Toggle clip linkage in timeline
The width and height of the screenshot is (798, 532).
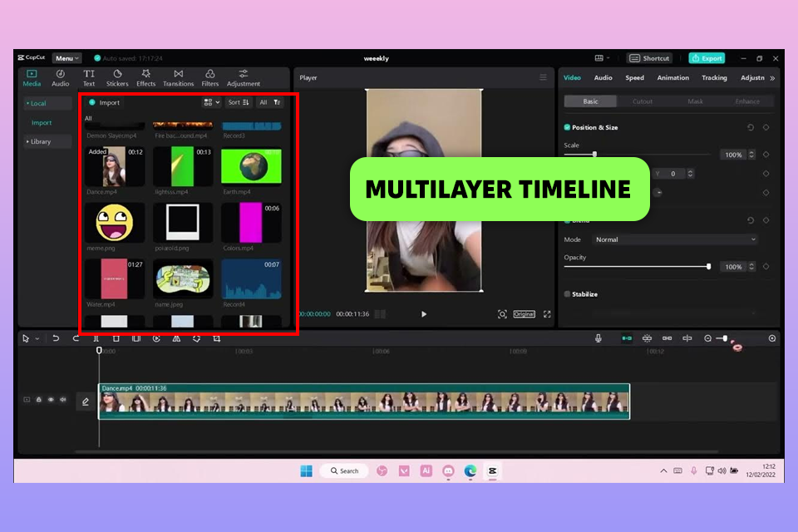[x=667, y=338]
